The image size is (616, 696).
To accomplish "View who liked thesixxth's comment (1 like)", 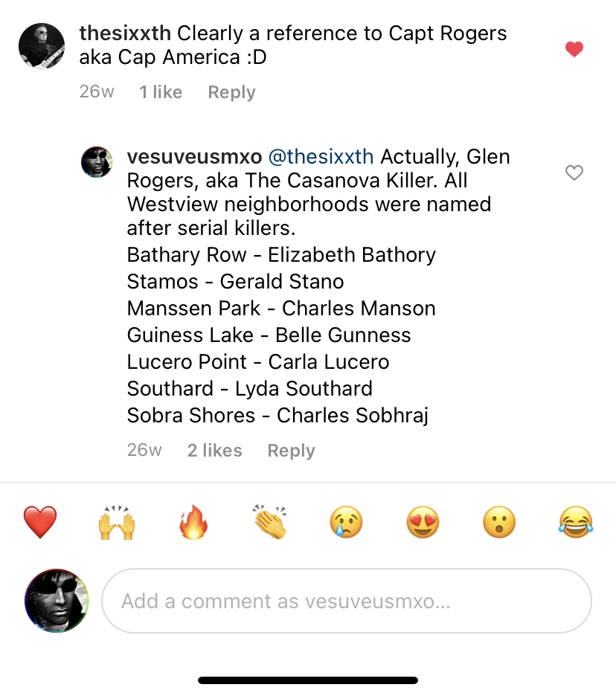I will pyautogui.click(x=161, y=92).
